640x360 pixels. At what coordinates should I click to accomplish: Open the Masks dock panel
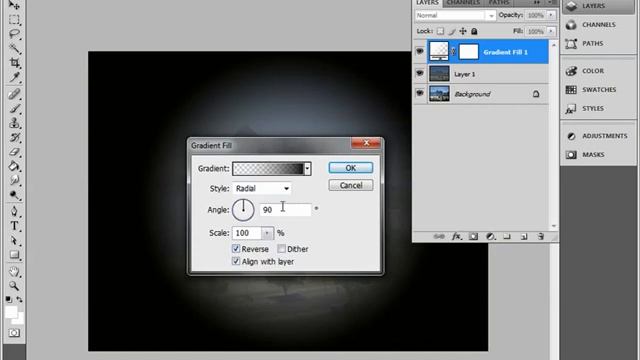[598, 155]
